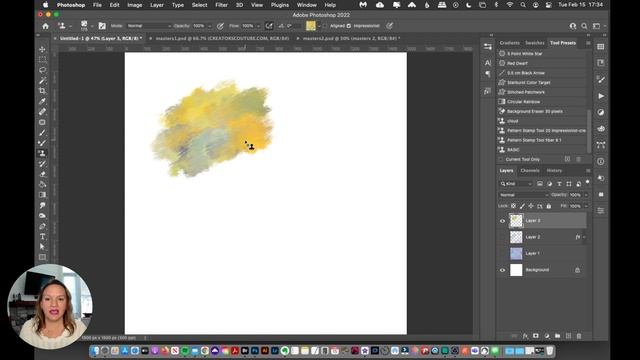Viewport: 640px width, 360px height.
Task: Open the Flow dropdown in options bar
Action: (258, 26)
